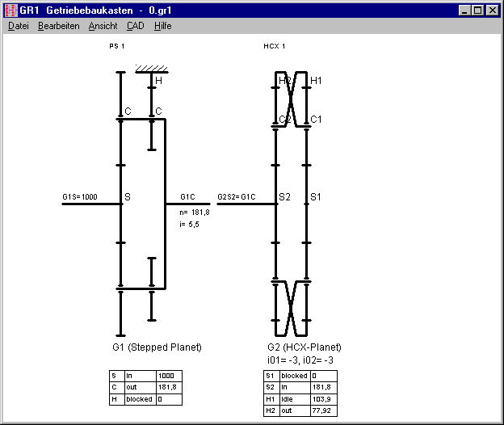Screen dimensions: 504x425
Task: Open the Ansicht menu
Action: click(x=103, y=26)
